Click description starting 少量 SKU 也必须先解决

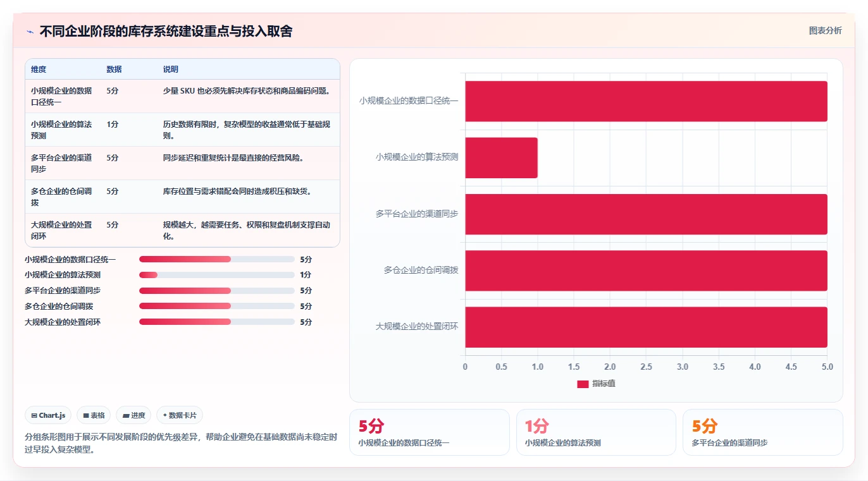click(x=247, y=91)
